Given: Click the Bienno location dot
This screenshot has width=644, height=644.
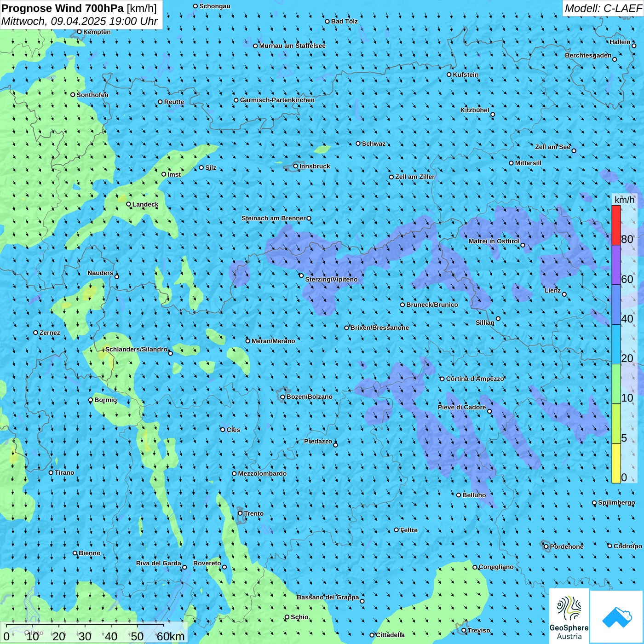Looking at the screenshot, I should coord(75,553).
